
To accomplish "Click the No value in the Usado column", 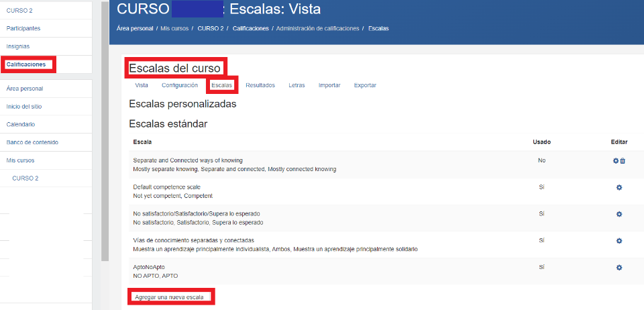I will click(x=542, y=160).
